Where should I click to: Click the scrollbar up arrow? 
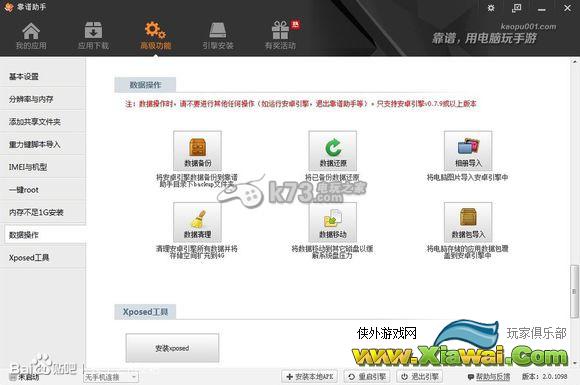pos(574,61)
